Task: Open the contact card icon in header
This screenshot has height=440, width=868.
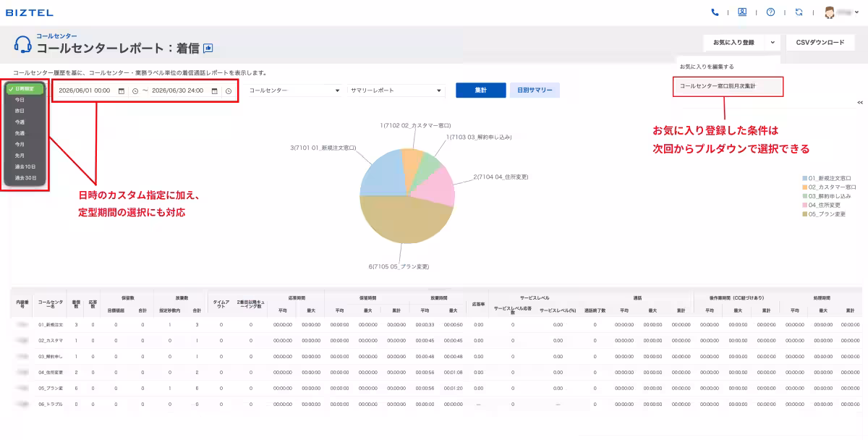Action: point(742,12)
